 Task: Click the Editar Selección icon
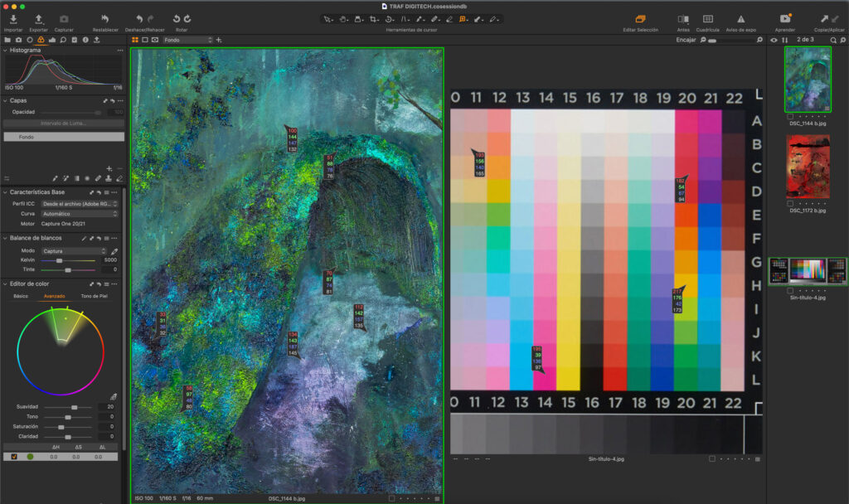tap(640, 18)
